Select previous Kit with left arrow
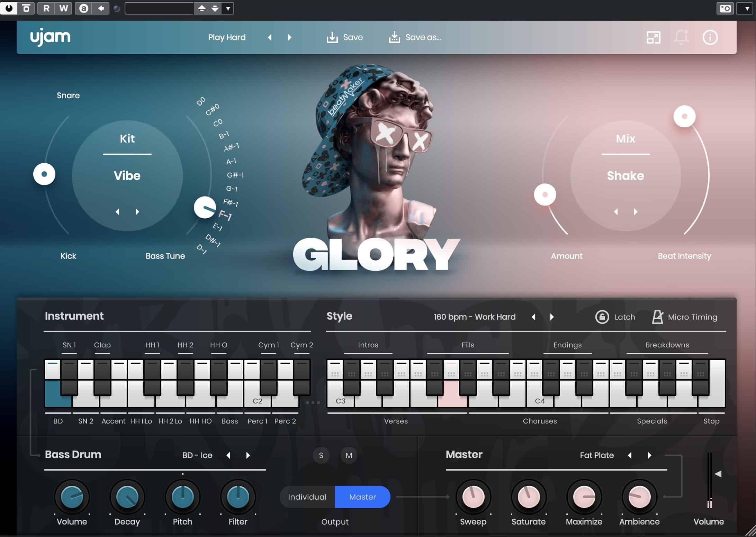 point(118,211)
